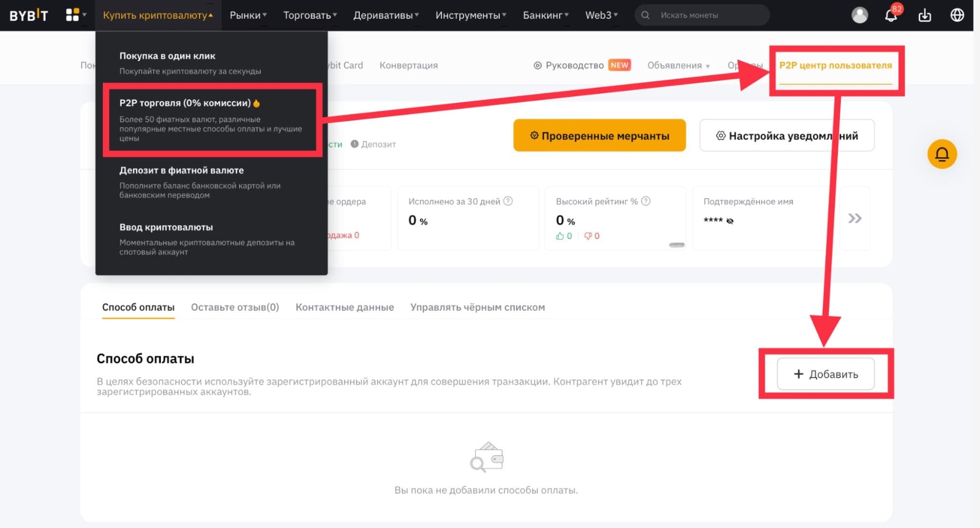Open notifications bell with 82 badge
The image size is (980, 528).
[891, 15]
